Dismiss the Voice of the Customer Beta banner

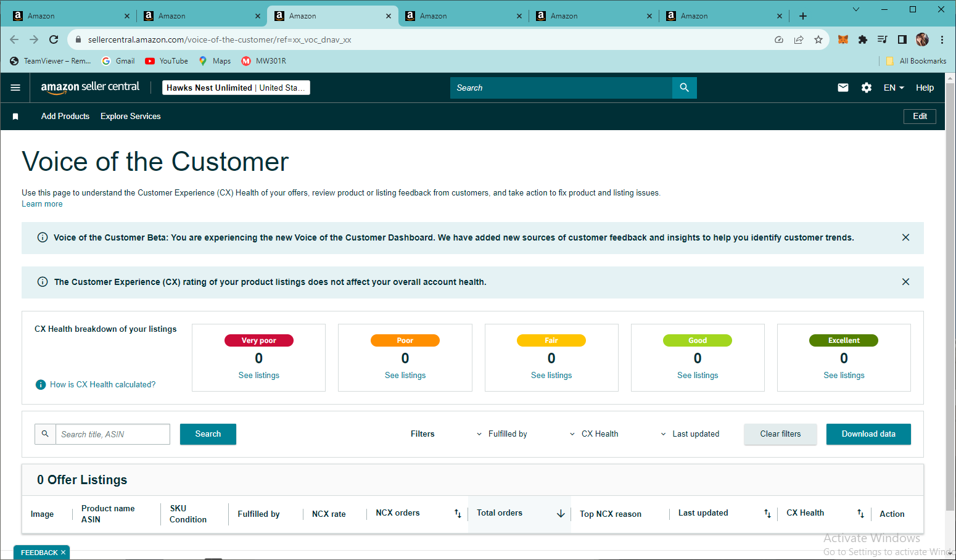(x=905, y=237)
